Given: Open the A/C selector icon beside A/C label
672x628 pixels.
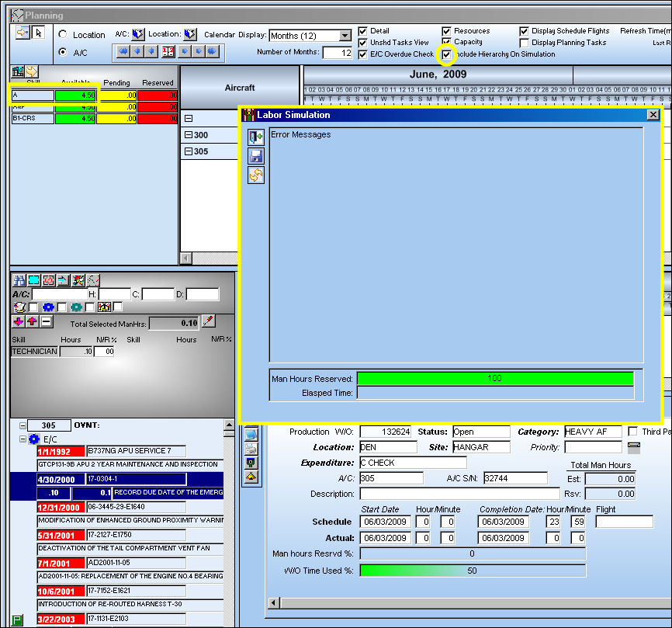Looking at the screenshot, I should point(138,34).
